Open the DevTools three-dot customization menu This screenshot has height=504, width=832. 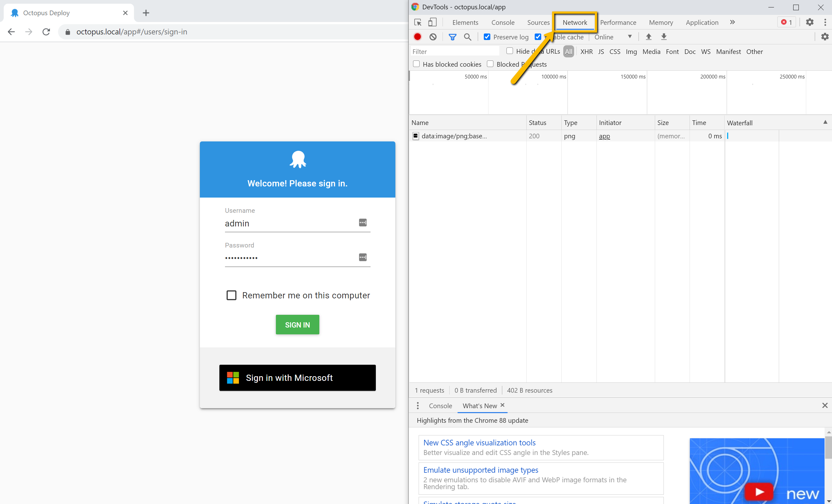click(x=825, y=22)
